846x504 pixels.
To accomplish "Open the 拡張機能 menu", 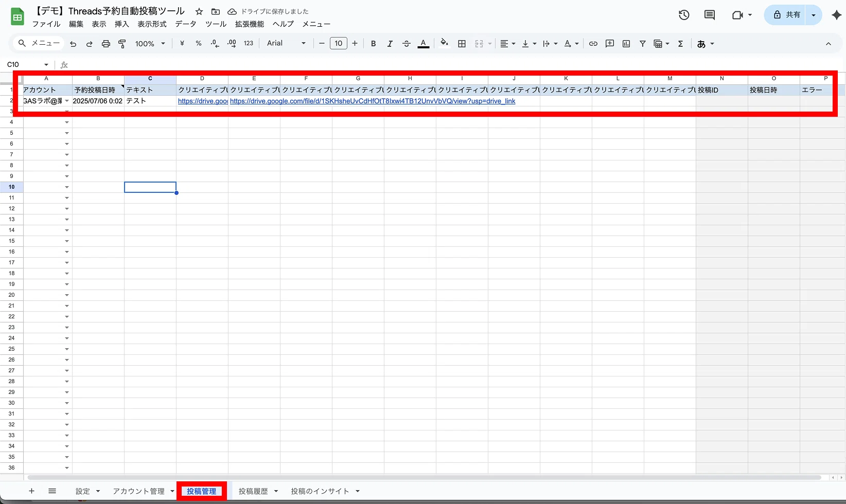I will [x=250, y=24].
